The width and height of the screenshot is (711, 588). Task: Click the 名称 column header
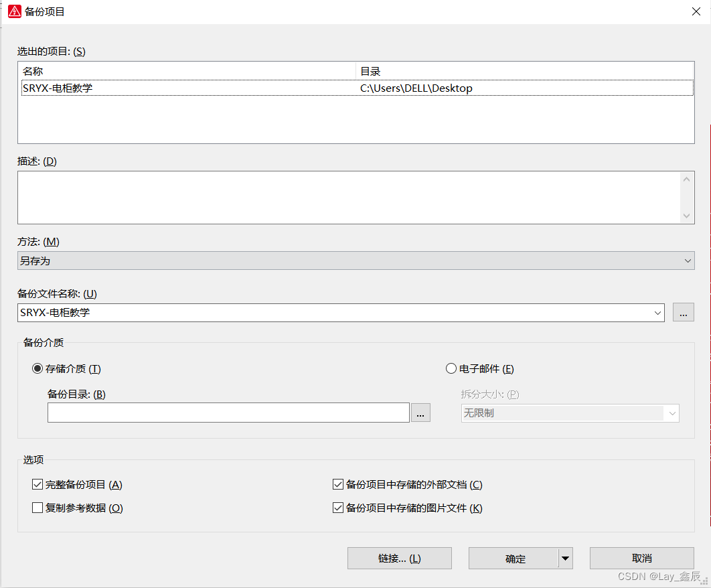187,71
